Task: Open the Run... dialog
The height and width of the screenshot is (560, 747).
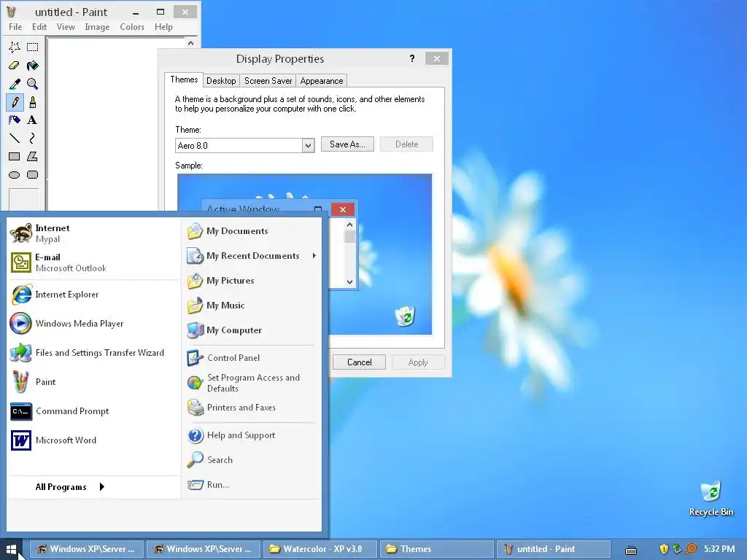Action: tap(252, 485)
